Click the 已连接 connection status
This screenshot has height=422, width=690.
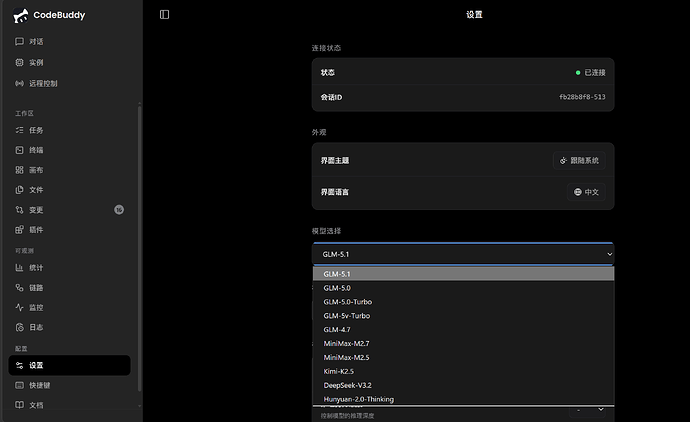(x=591, y=73)
